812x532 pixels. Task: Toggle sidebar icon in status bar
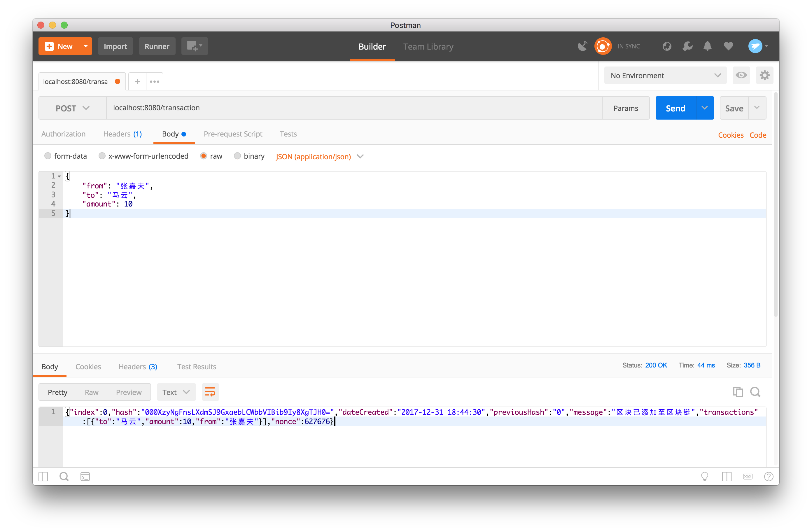pos(43,476)
